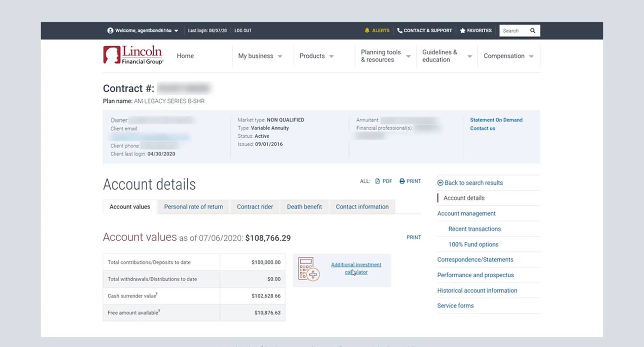Open Service forms link

coord(455,306)
